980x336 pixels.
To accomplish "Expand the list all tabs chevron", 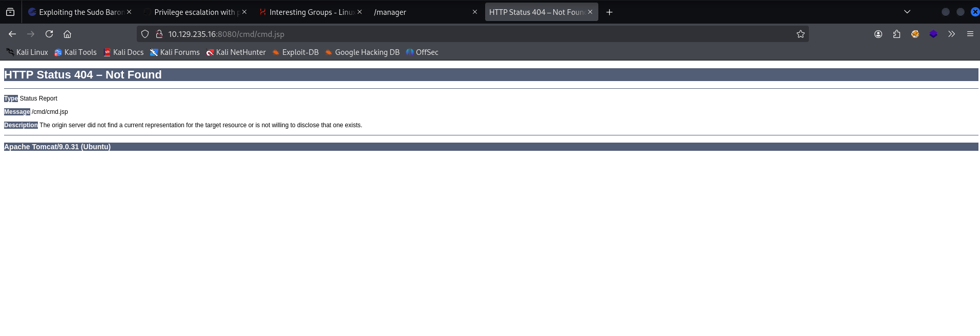I will [x=907, y=12].
